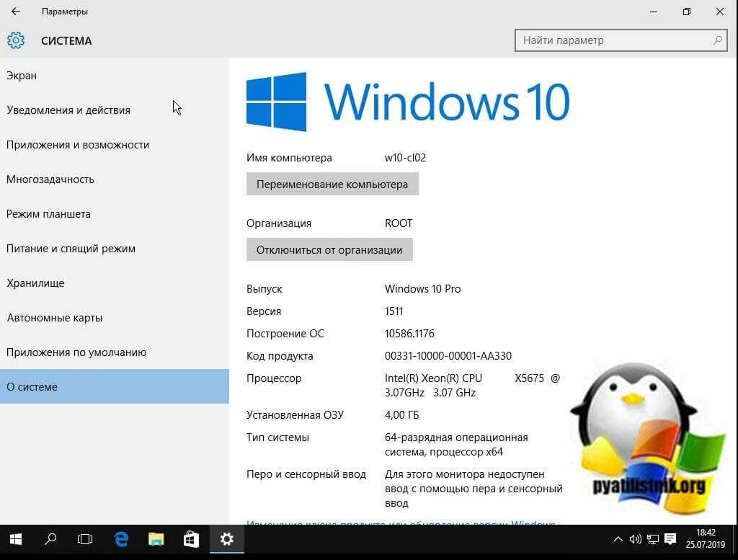This screenshot has width=738, height=560.
Task: Select Многозадачность in the sidebar
Action: tap(115, 179)
